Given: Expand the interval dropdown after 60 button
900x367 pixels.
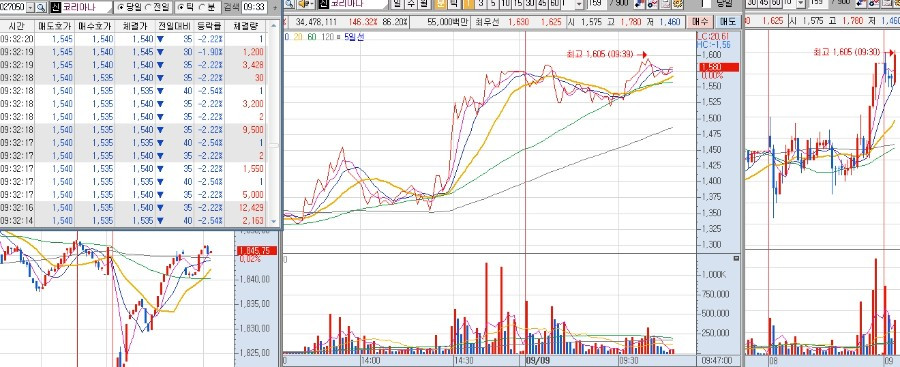Looking at the screenshot, I should point(579,4).
